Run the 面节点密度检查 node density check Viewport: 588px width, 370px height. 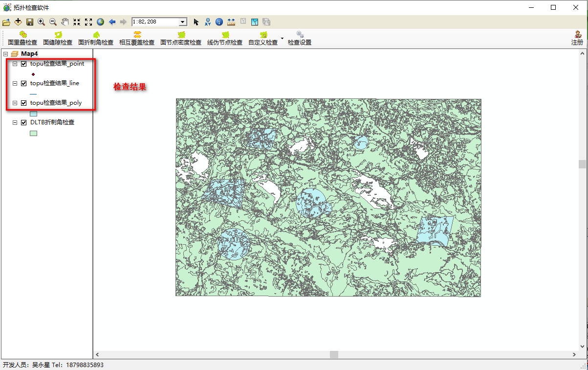click(x=180, y=37)
